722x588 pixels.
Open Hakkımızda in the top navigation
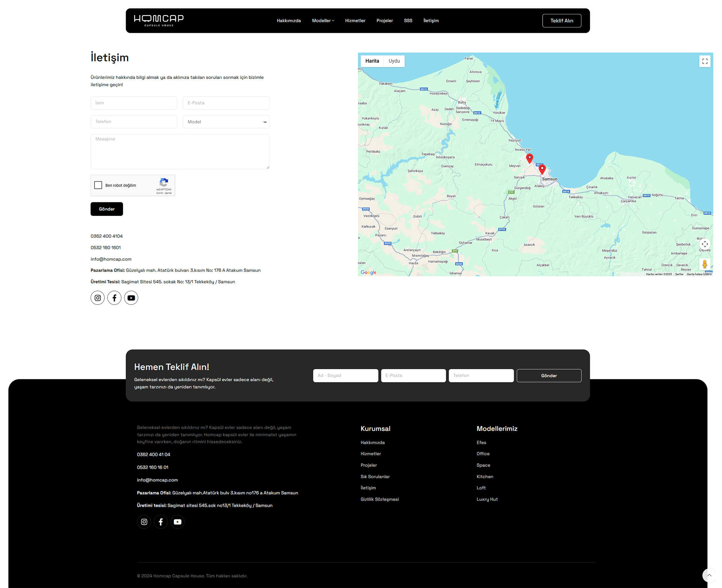click(289, 21)
